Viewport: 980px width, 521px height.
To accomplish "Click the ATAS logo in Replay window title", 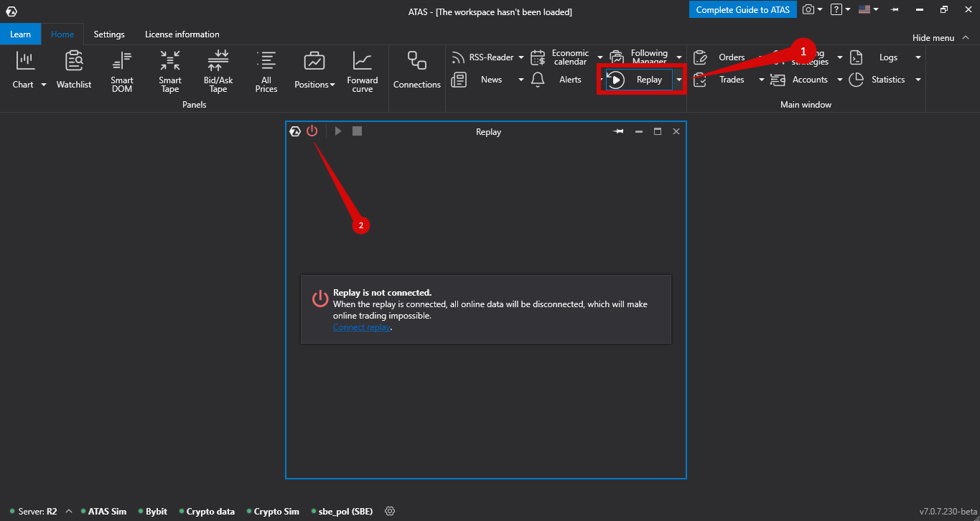I will pos(295,131).
